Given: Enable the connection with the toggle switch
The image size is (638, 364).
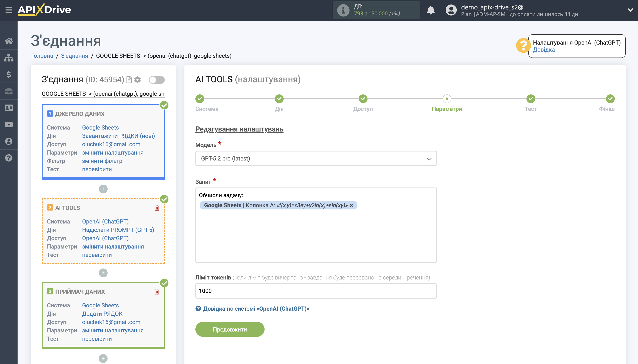Looking at the screenshot, I should click(157, 79).
